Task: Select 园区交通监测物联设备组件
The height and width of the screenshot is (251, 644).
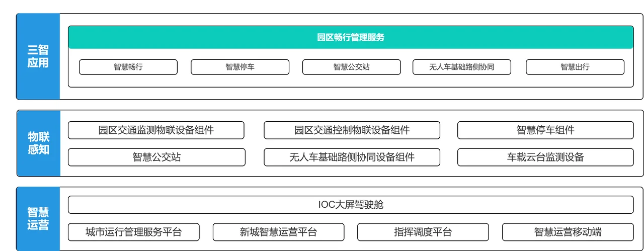Action: (156, 130)
